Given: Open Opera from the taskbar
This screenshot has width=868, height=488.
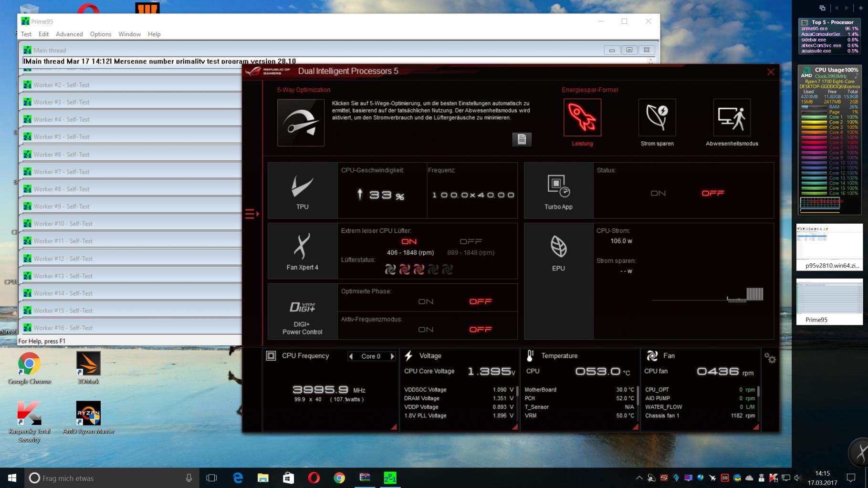Looking at the screenshot, I should (x=314, y=478).
